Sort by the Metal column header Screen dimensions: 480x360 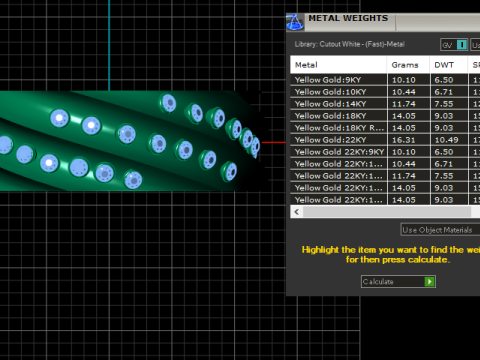pos(338,65)
